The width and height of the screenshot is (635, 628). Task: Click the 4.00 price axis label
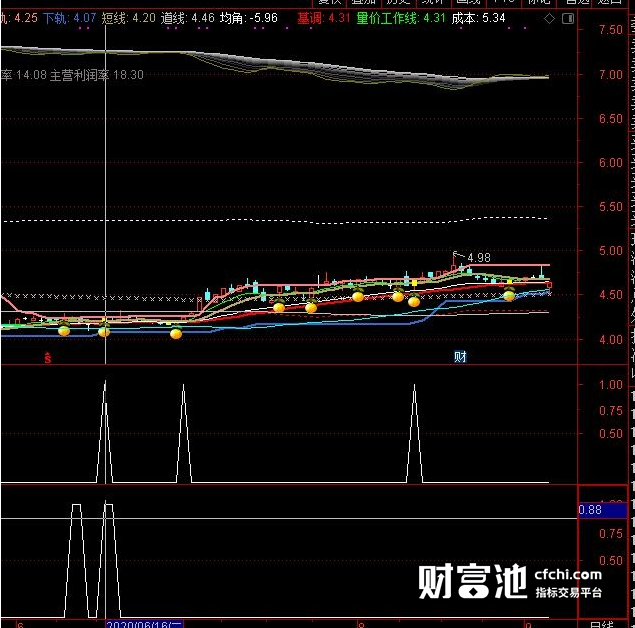pyautogui.click(x=611, y=339)
